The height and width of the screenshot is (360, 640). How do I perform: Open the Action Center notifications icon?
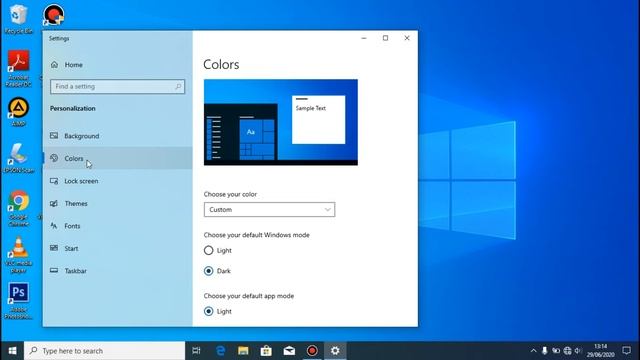point(627,351)
